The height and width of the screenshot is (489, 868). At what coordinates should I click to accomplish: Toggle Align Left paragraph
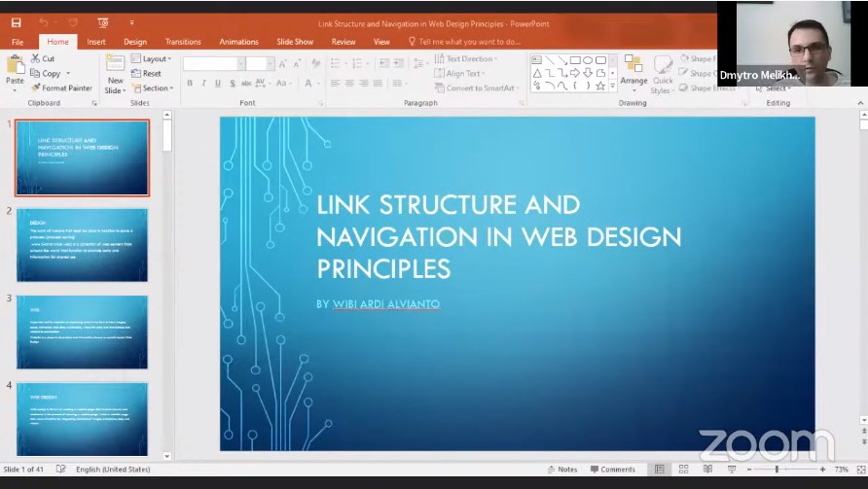tap(336, 83)
